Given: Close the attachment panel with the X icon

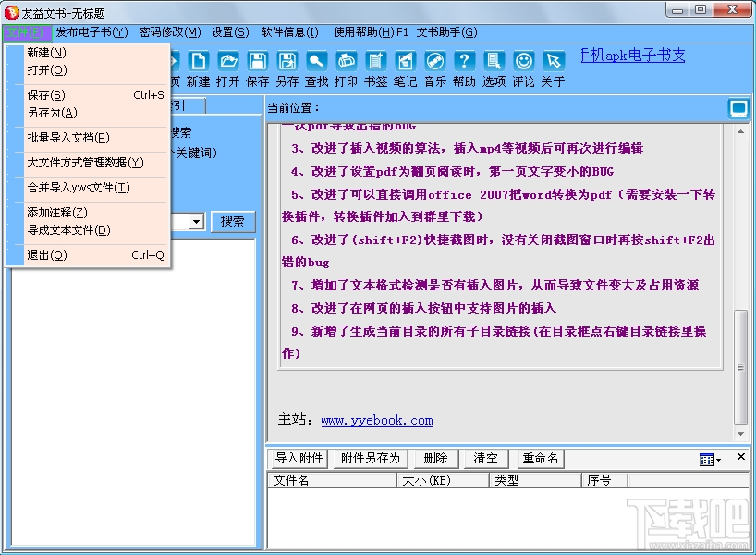Looking at the screenshot, I should [741, 457].
